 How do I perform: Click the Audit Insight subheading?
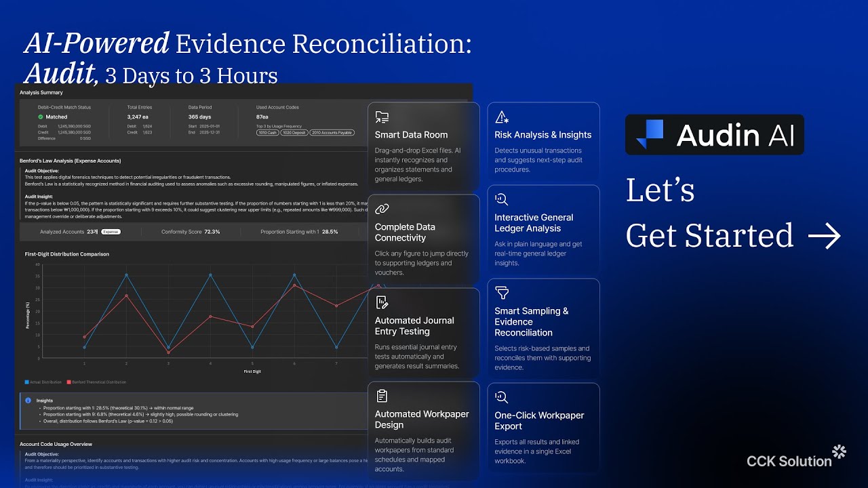pyautogui.click(x=40, y=197)
